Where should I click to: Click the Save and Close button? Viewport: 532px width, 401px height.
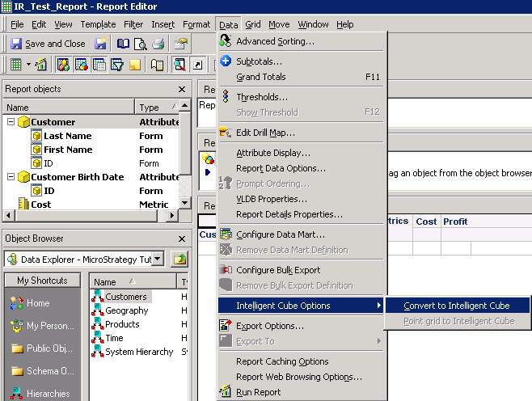(48, 44)
